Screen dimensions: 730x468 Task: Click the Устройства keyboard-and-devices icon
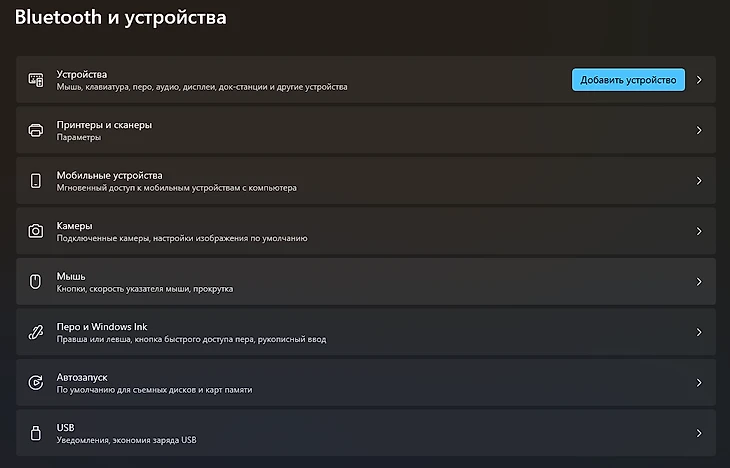[36, 80]
